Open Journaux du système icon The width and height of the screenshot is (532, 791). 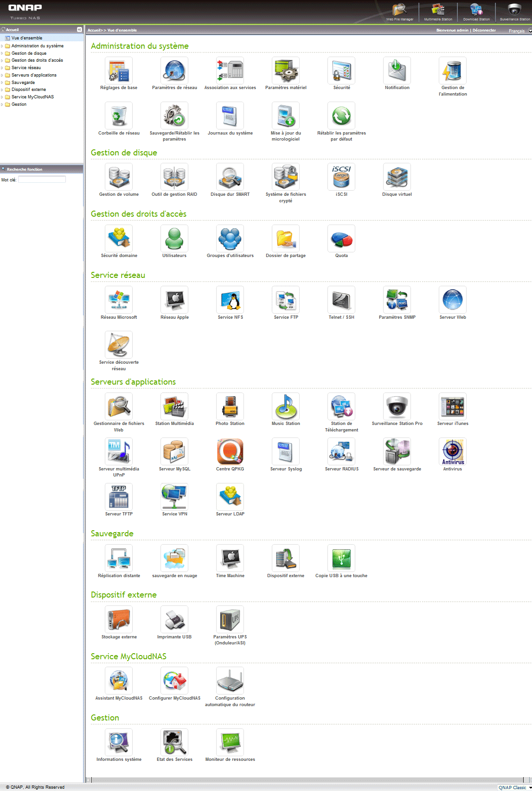230,116
